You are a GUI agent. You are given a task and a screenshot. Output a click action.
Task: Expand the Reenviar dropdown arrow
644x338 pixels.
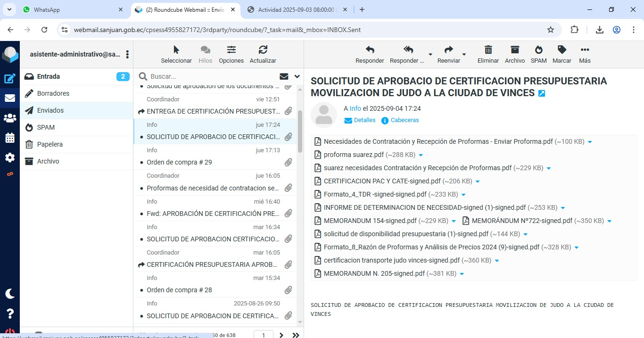464,55
